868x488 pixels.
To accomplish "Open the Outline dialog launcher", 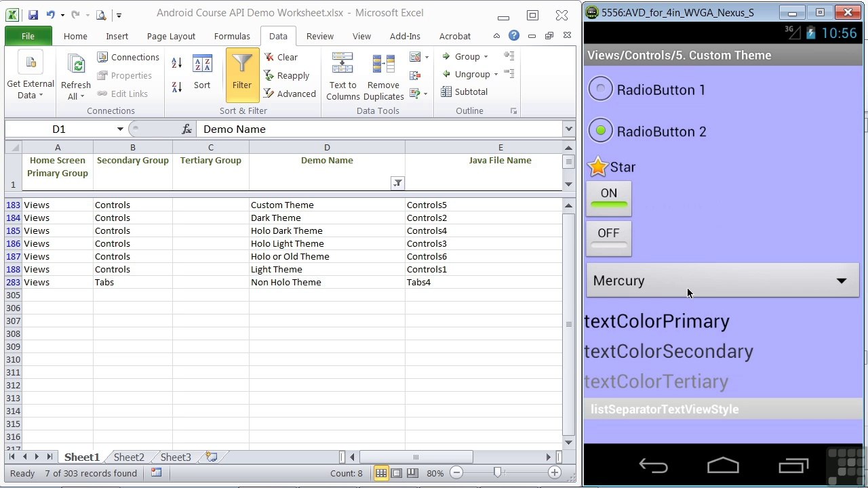I will point(513,110).
